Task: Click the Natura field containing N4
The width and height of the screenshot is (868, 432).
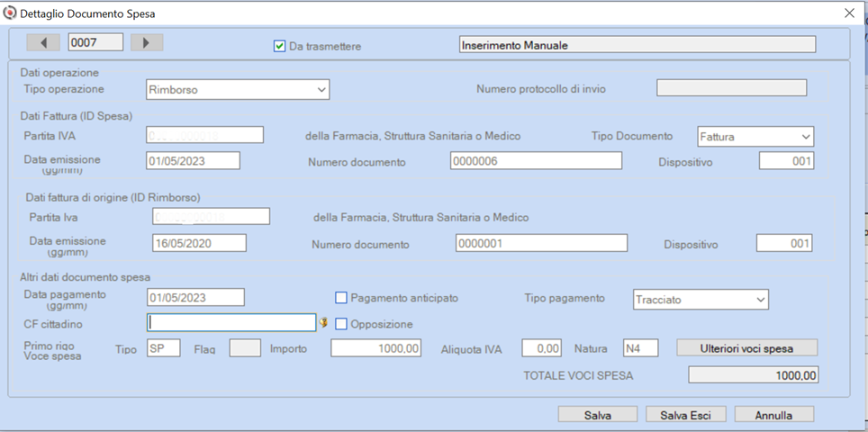Action: [x=640, y=348]
